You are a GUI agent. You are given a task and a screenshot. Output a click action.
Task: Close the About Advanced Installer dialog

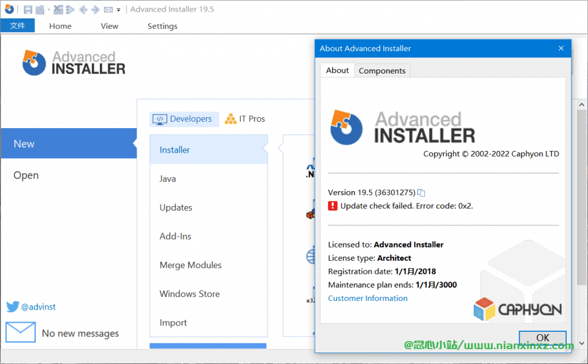(x=561, y=48)
